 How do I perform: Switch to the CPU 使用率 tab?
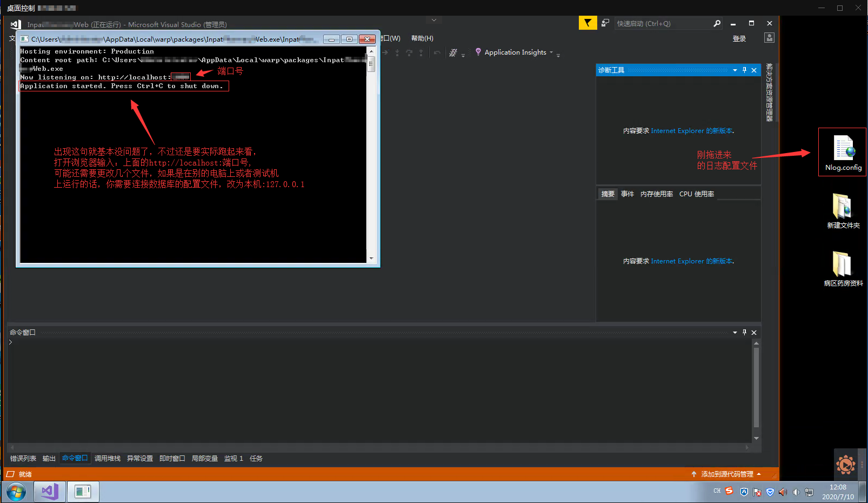696,194
